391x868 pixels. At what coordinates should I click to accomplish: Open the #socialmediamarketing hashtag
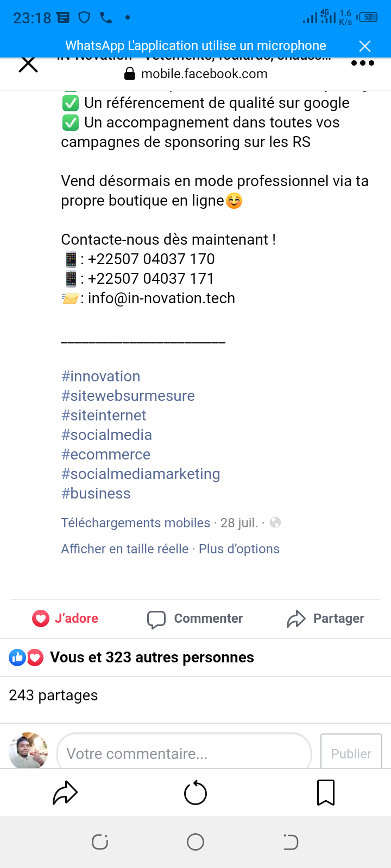pyautogui.click(x=141, y=474)
